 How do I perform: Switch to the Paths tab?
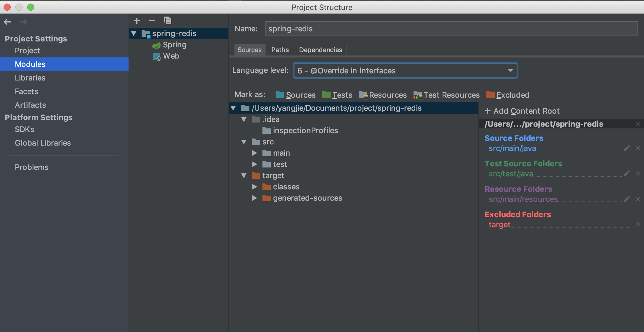coord(280,50)
